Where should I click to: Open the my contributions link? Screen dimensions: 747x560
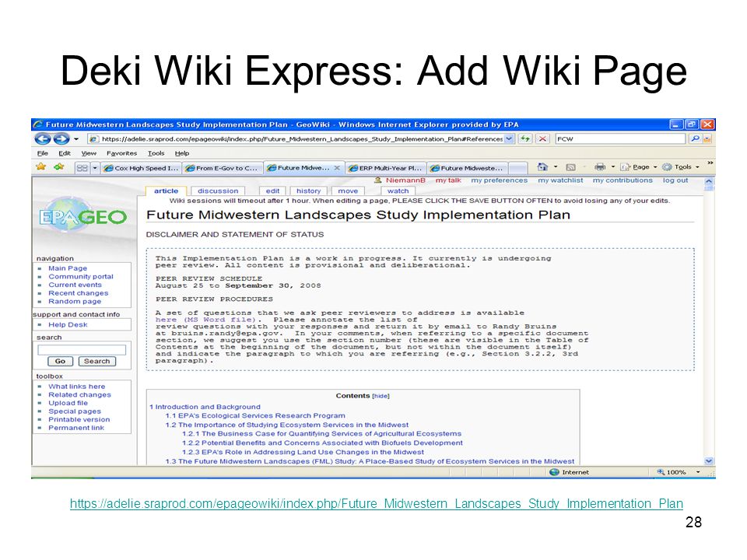[x=622, y=180]
